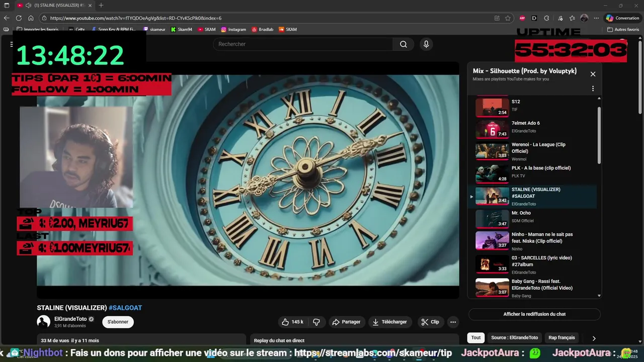Play 7elmet Ado 6 in playlist
Image resolution: width=644 pixels, height=362 pixels.
533,129
